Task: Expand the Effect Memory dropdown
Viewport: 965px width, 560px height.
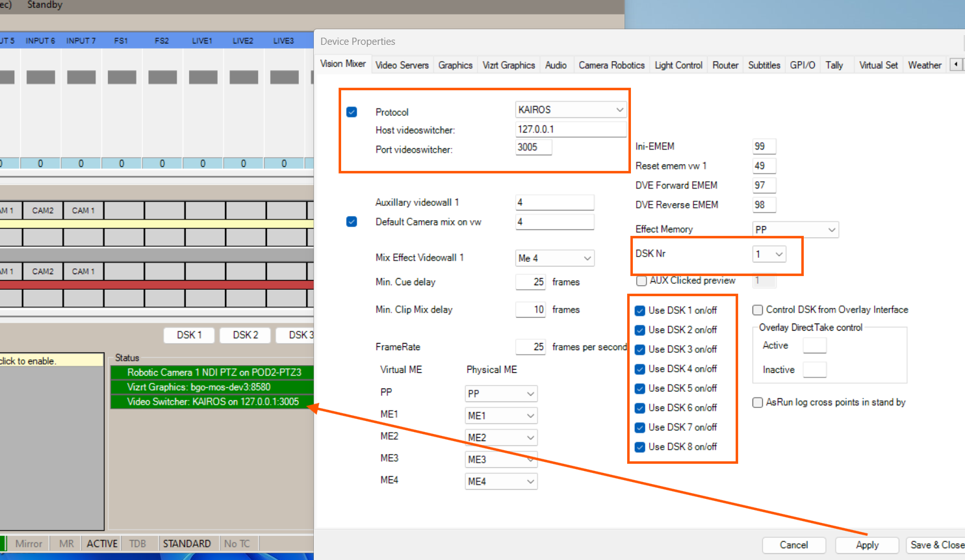Action: 795,229
